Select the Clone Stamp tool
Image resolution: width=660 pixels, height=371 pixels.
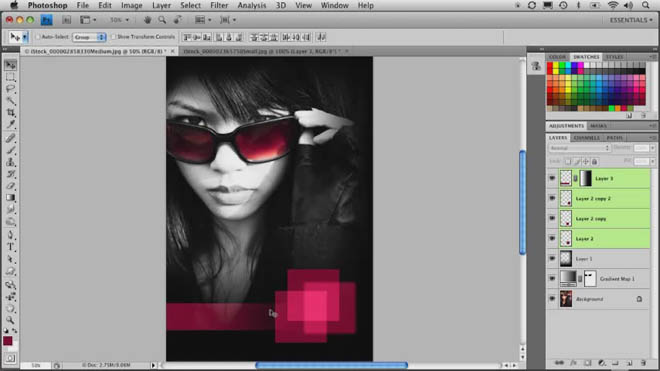[11, 162]
